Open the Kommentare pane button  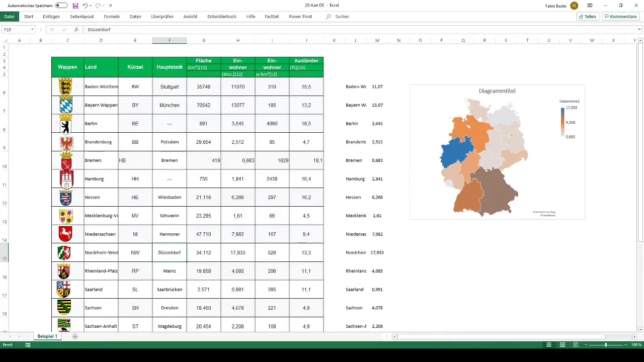(620, 17)
